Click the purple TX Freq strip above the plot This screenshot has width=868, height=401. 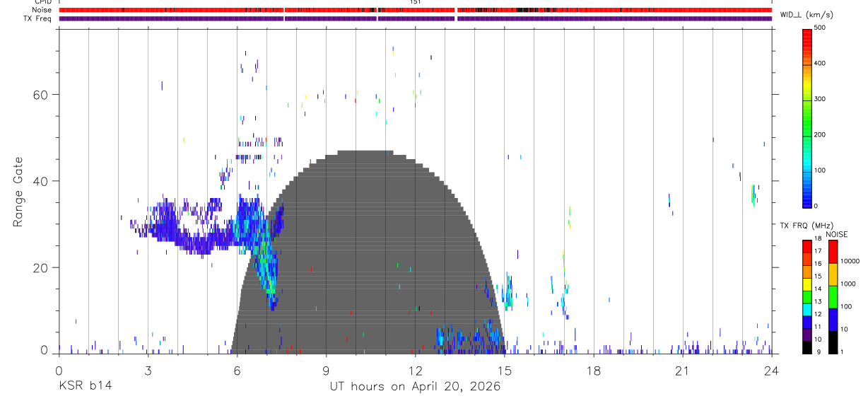(x=415, y=18)
